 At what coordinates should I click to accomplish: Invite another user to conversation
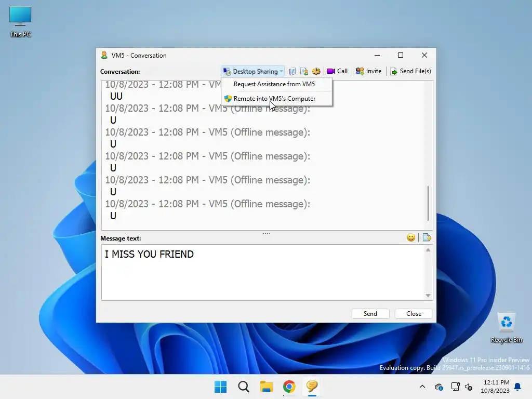point(368,71)
